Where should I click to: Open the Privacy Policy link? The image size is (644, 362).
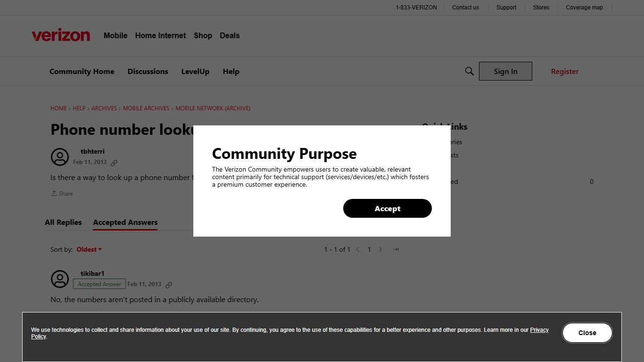tap(539, 329)
